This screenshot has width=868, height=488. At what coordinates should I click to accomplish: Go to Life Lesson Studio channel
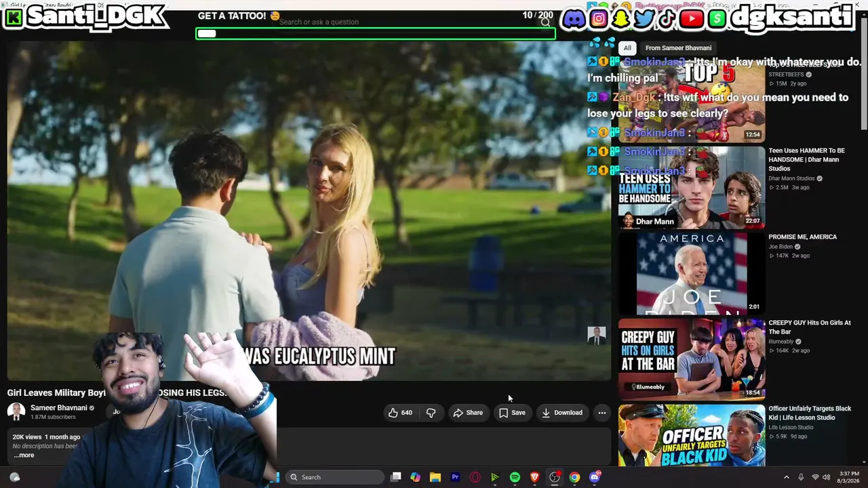coord(791,428)
